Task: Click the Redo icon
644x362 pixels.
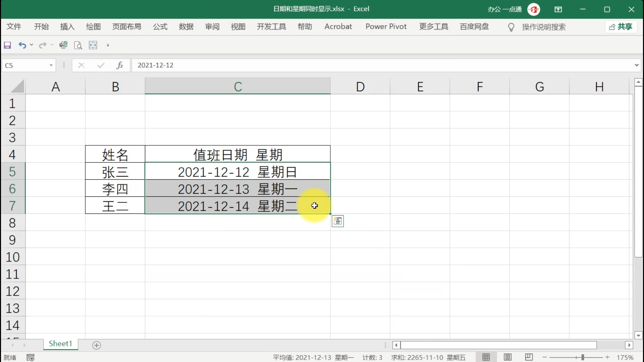Action: 42,45
